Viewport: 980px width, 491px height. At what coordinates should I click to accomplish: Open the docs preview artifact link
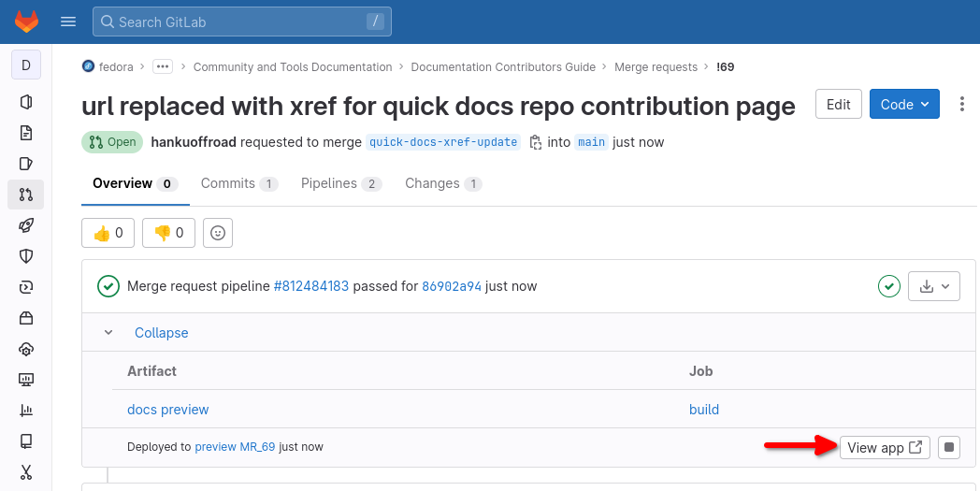pyautogui.click(x=168, y=410)
